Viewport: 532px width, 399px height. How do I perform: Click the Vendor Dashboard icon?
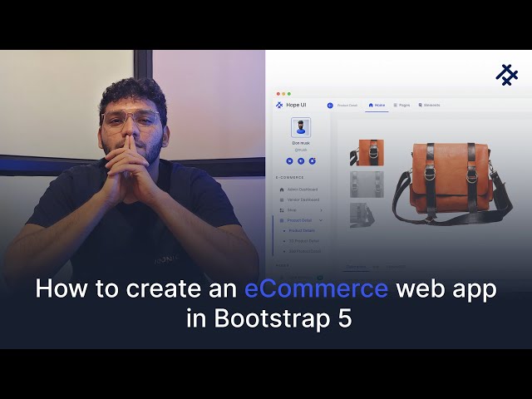[282, 199]
